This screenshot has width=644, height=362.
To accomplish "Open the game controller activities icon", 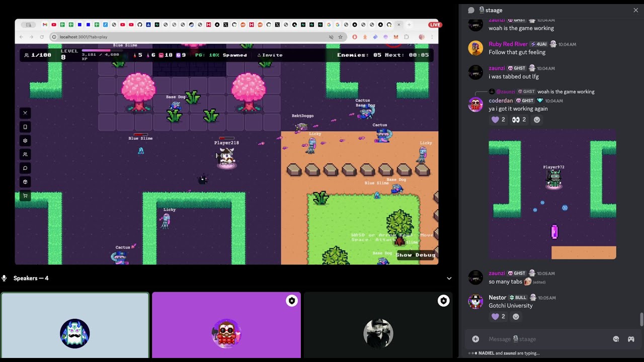I will pos(631,339).
